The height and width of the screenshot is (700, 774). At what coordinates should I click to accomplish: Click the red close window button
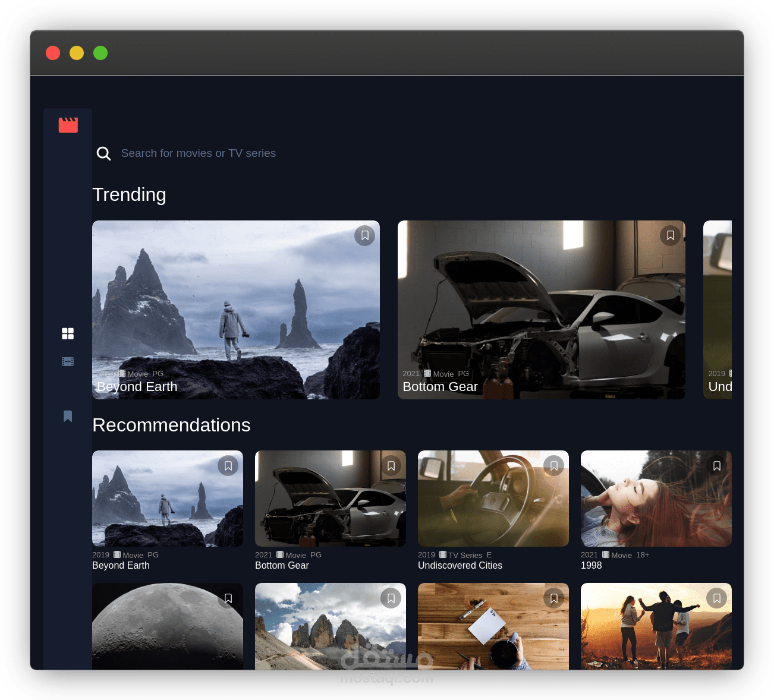click(53, 53)
